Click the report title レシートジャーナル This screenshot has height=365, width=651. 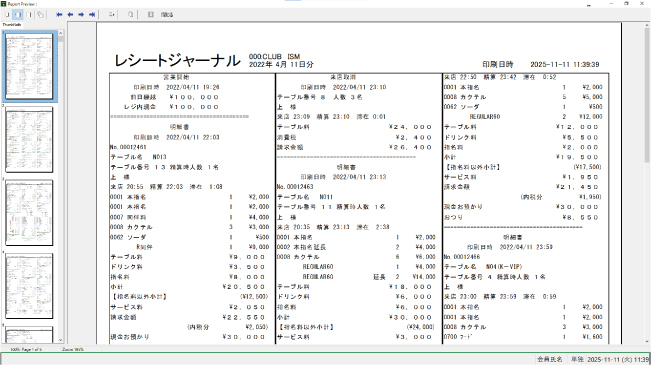(177, 61)
